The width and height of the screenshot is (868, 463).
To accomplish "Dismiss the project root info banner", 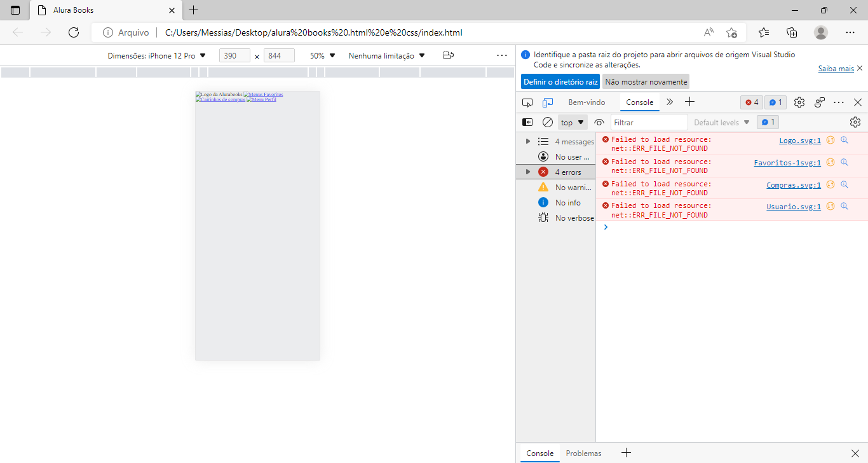I will pyautogui.click(x=860, y=68).
